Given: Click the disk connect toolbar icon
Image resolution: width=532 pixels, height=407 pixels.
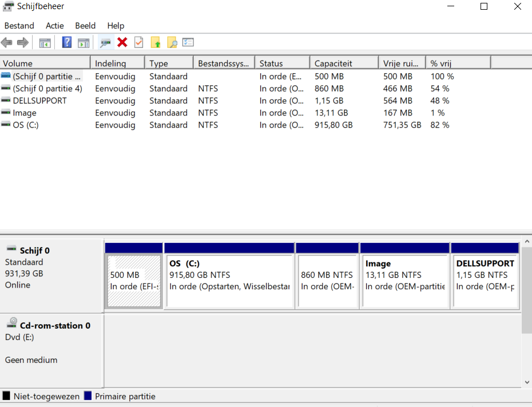Looking at the screenshot, I should pos(105,42).
